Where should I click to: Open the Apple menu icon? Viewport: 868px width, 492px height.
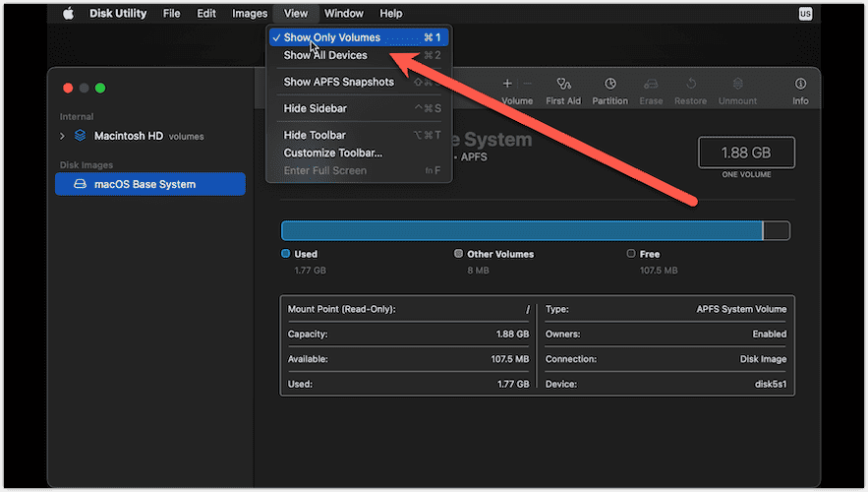[x=68, y=14]
